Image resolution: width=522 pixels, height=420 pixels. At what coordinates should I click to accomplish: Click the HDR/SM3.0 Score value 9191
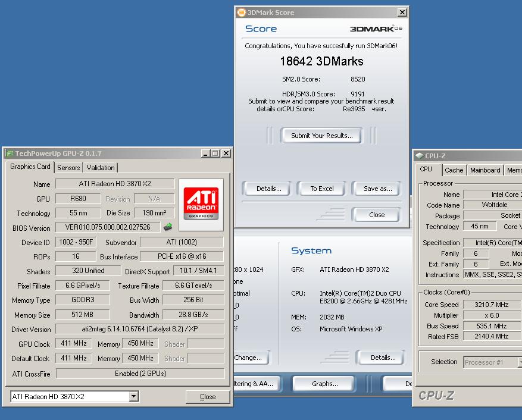pyautogui.click(x=358, y=94)
